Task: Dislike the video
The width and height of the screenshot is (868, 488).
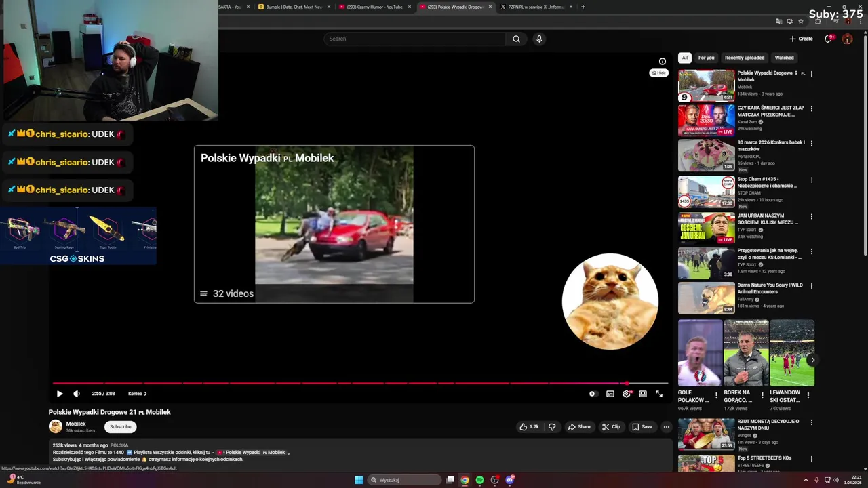Action: tap(552, 427)
